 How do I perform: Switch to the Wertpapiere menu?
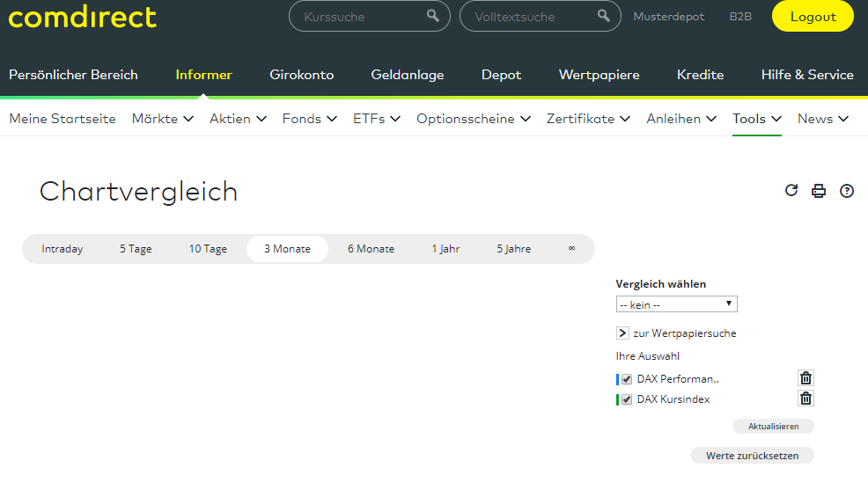point(599,75)
